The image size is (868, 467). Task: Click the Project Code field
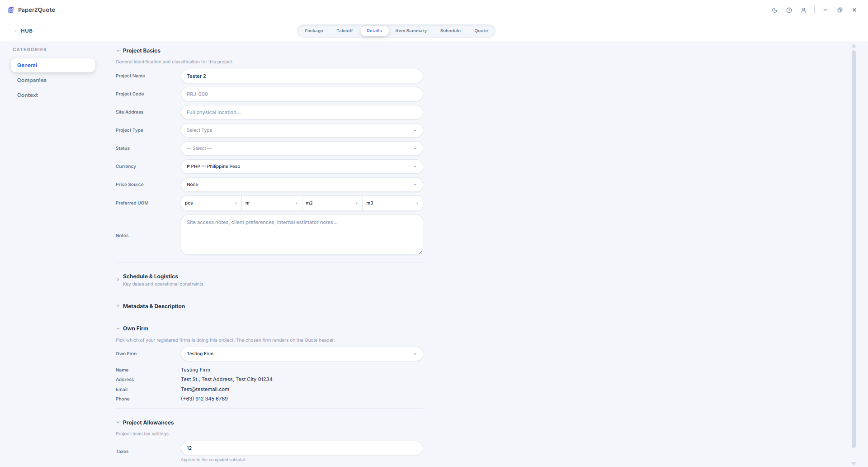[302, 94]
